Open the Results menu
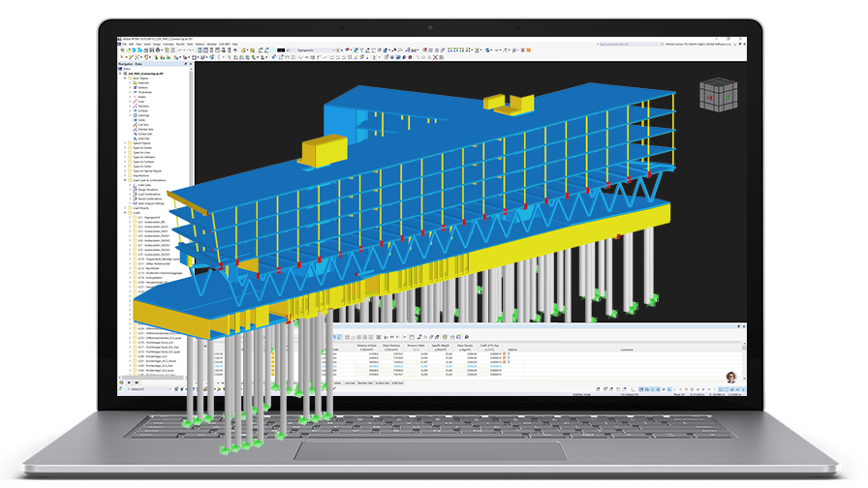The width and height of the screenshot is (868, 488). click(180, 45)
